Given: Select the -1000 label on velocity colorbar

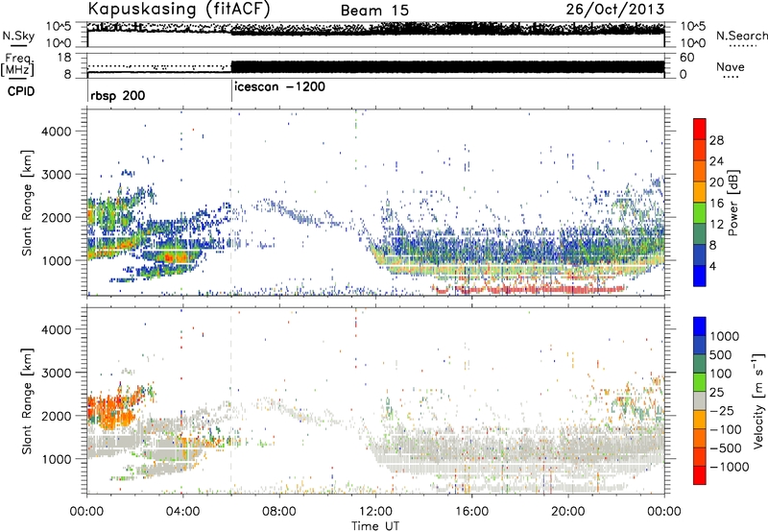Looking at the screenshot, I should coord(730,467).
